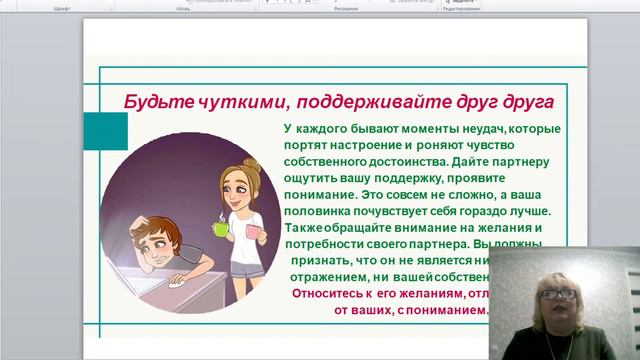The image size is (640, 360).
Task: Click the line 'Также обращайте внимание на желания и'
Action: (413, 228)
